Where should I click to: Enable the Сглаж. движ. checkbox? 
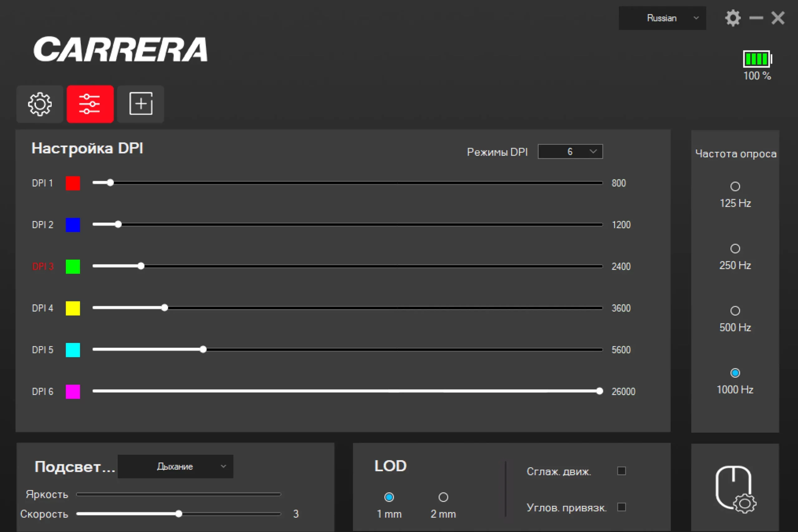click(621, 471)
